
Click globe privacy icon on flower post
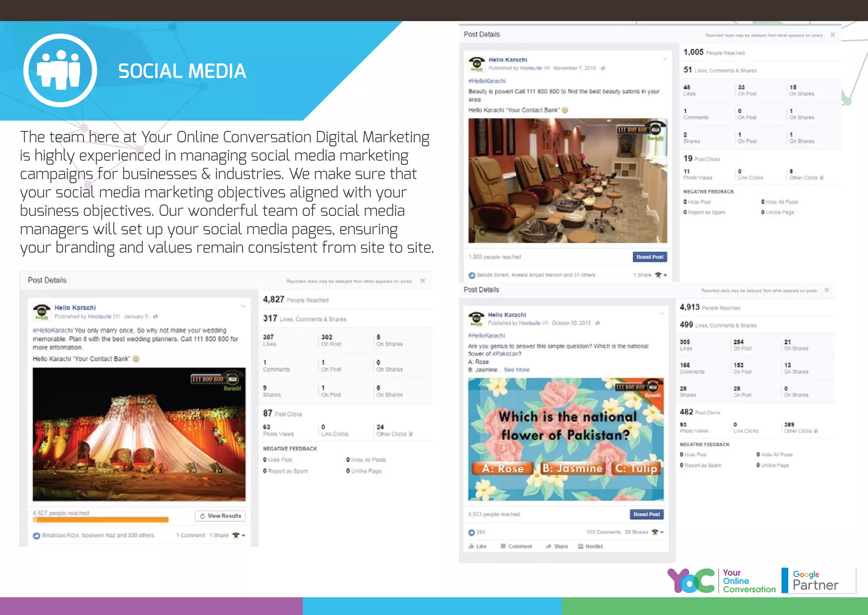[x=598, y=323]
